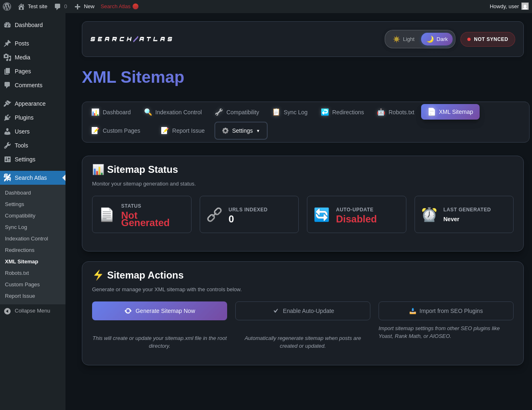Viewport: 532px width, 410px height.
Task: Open the Dashboard menu with gauge icon
Action: [x=33, y=25]
